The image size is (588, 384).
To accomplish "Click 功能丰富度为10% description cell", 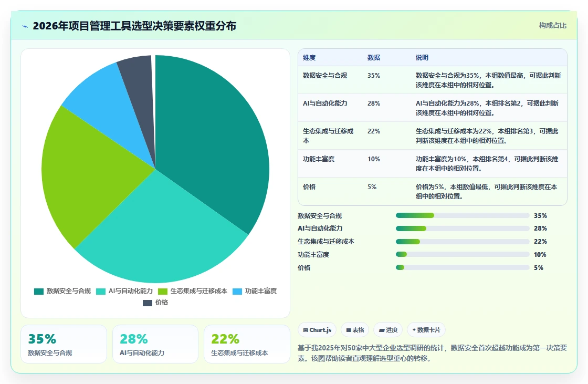I will click(x=489, y=164).
